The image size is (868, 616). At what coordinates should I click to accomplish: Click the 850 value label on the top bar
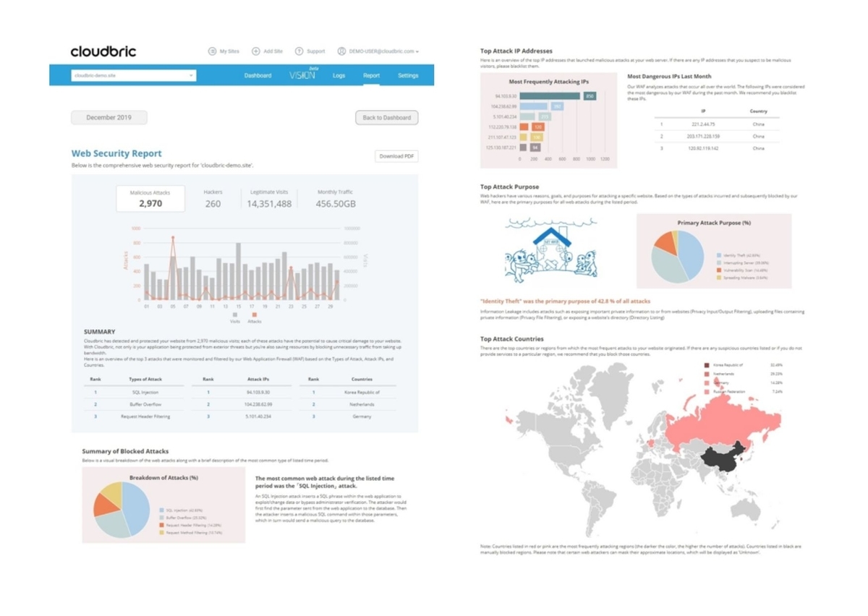590,95
